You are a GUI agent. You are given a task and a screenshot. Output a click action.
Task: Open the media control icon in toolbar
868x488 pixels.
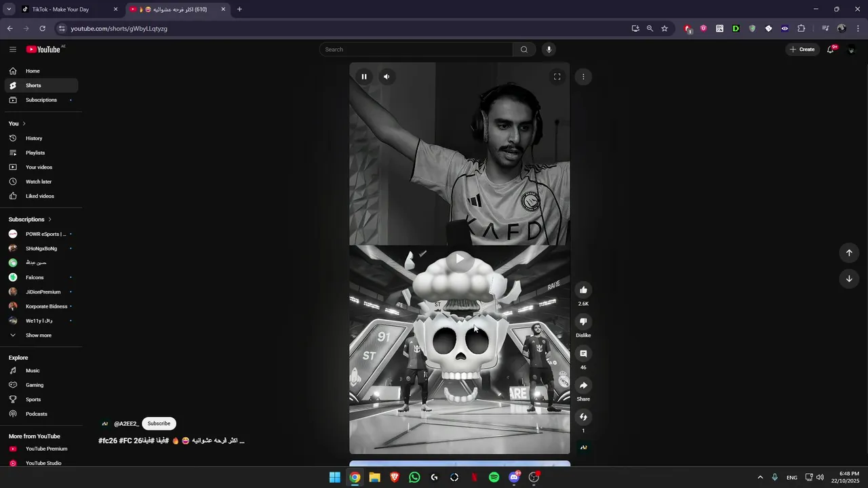point(825,28)
